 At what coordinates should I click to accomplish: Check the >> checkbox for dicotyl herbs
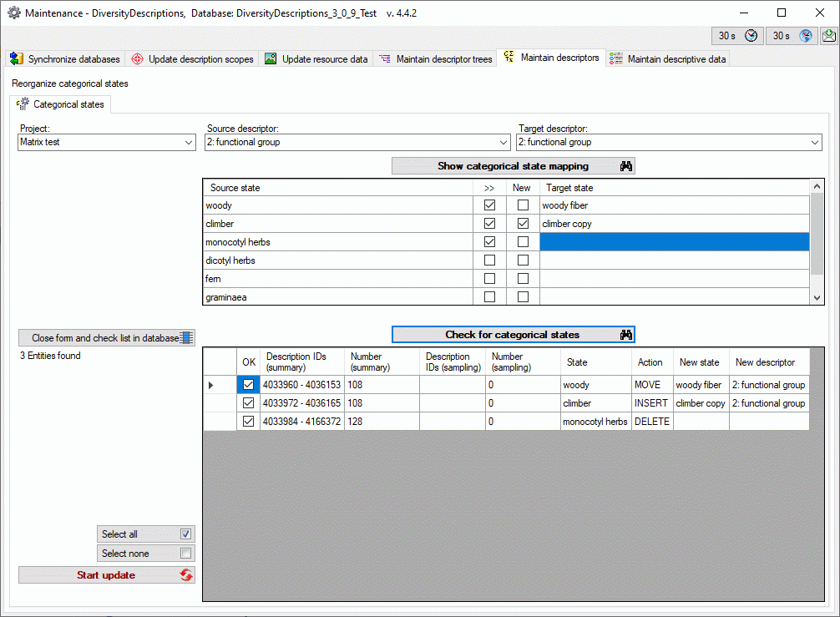click(489, 260)
